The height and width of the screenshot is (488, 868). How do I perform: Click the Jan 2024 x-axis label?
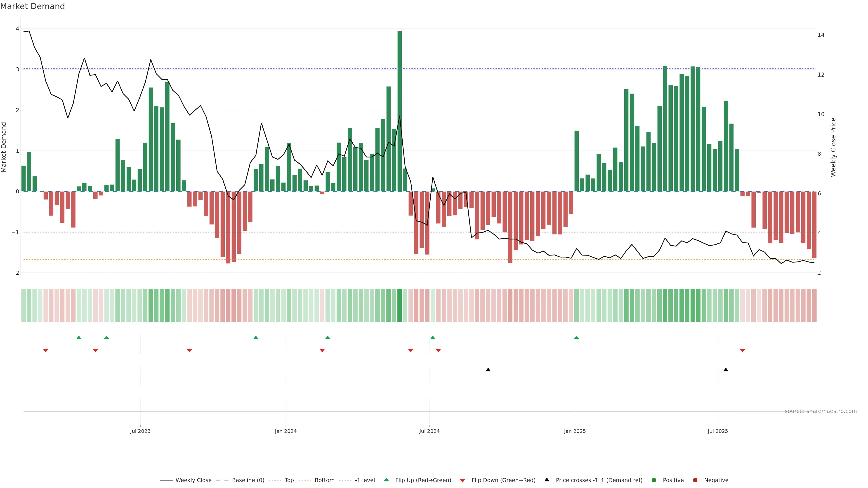pyautogui.click(x=285, y=432)
